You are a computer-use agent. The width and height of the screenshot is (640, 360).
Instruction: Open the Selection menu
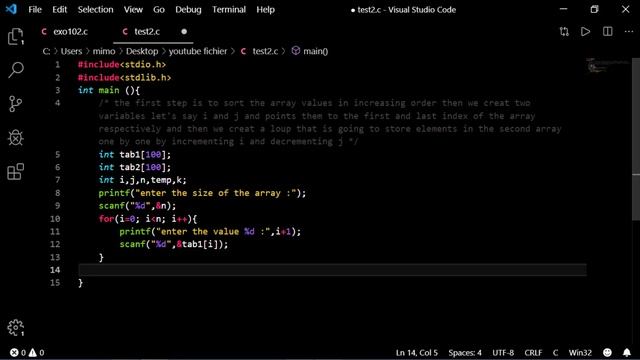(96, 9)
